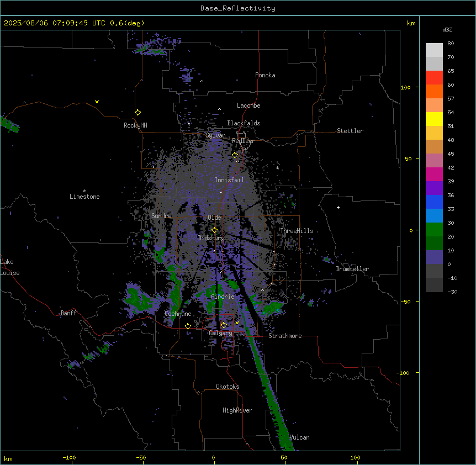
Task: Click the yellow diamond marker below RedDeer
Action: pyautogui.click(x=235, y=155)
